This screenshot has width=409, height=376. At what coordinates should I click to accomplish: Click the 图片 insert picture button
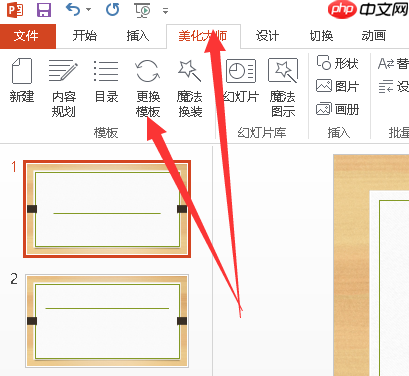tap(337, 86)
